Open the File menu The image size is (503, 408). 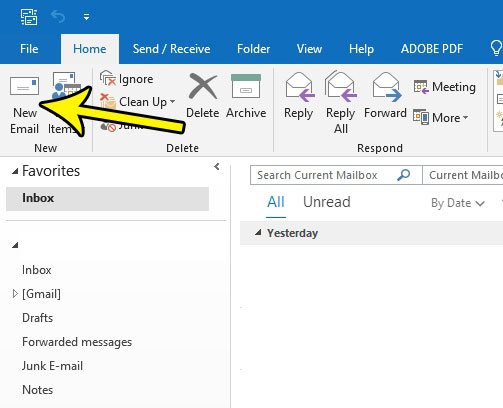tap(29, 49)
